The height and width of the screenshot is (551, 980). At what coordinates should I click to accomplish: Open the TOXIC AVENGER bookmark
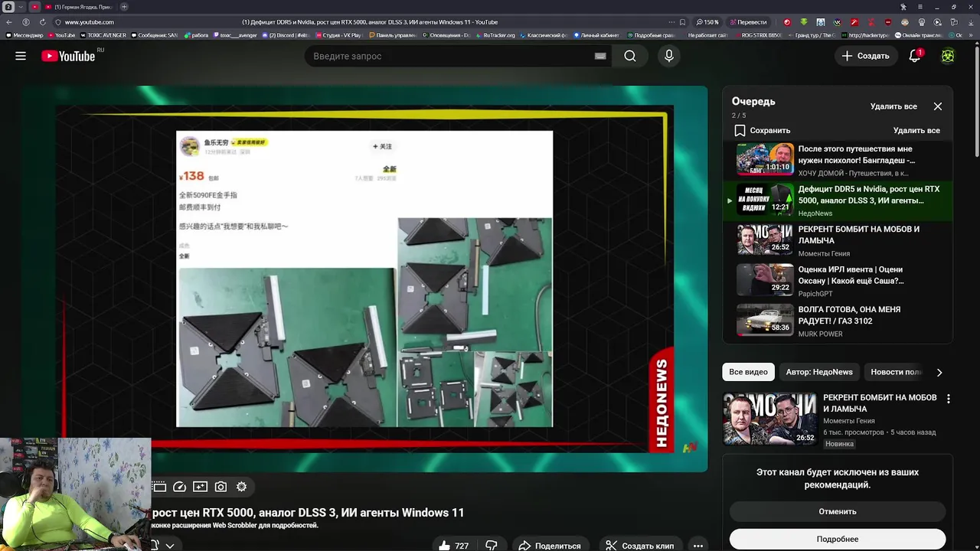[103, 35]
